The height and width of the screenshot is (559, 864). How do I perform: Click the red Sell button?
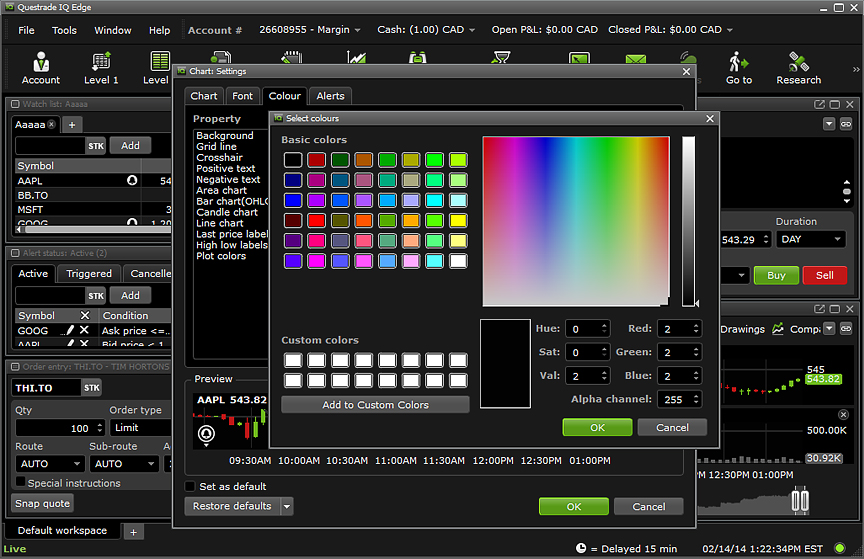click(824, 275)
